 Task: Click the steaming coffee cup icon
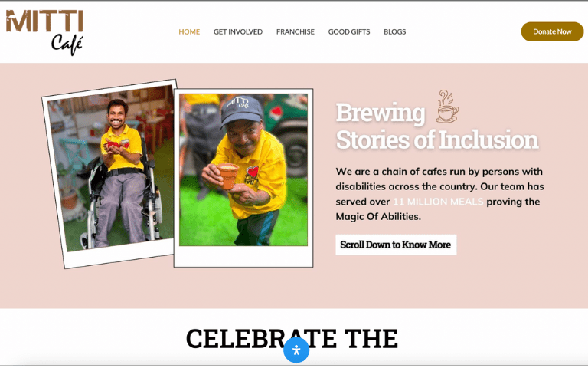click(446, 107)
